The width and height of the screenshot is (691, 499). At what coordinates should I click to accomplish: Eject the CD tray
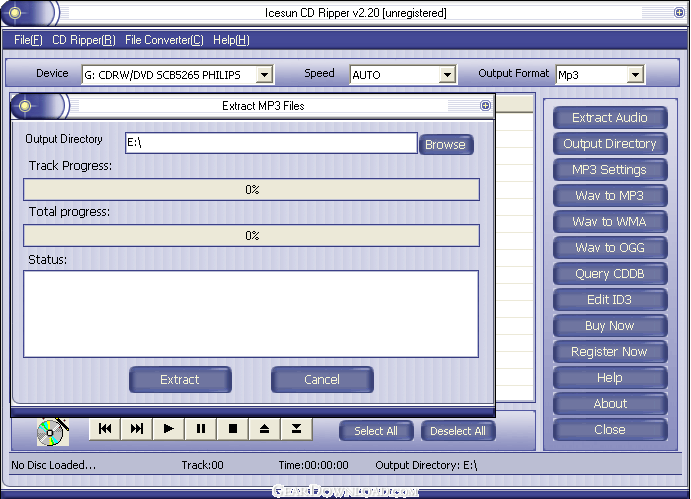pos(264,429)
